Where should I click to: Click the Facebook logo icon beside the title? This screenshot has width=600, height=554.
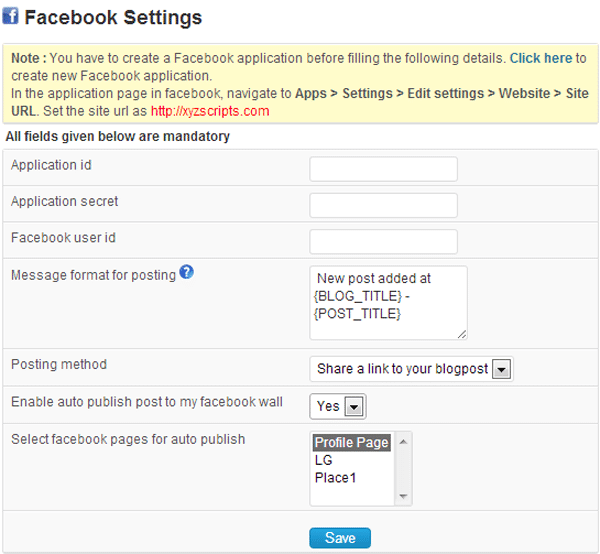(10, 16)
